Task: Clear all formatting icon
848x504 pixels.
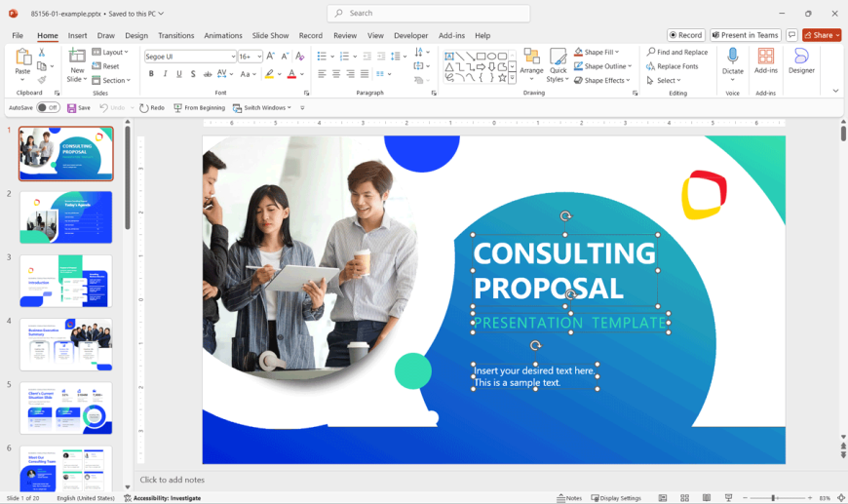Action: coord(300,57)
